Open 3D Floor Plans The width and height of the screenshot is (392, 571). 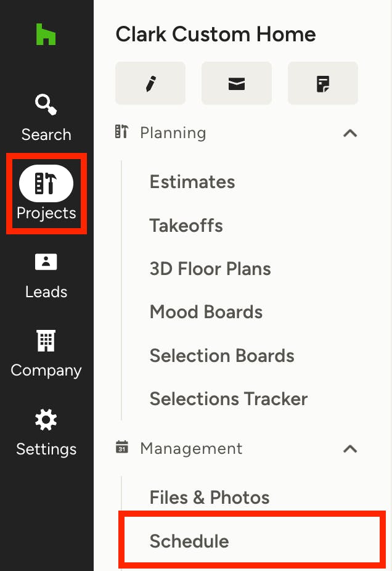pos(210,269)
